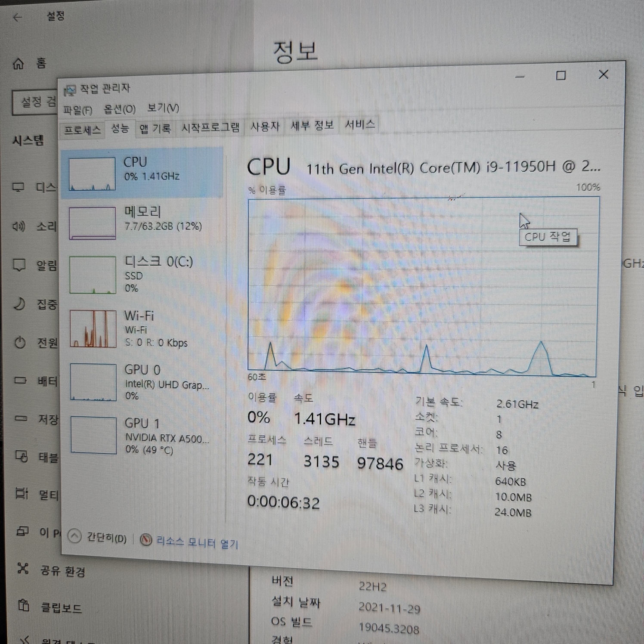
Task: Select the GPU 0 Intel UHD thumbnail
Action: (x=93, y=382)
